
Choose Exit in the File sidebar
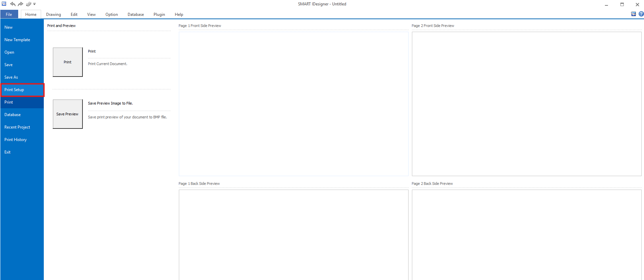(22, 152)
